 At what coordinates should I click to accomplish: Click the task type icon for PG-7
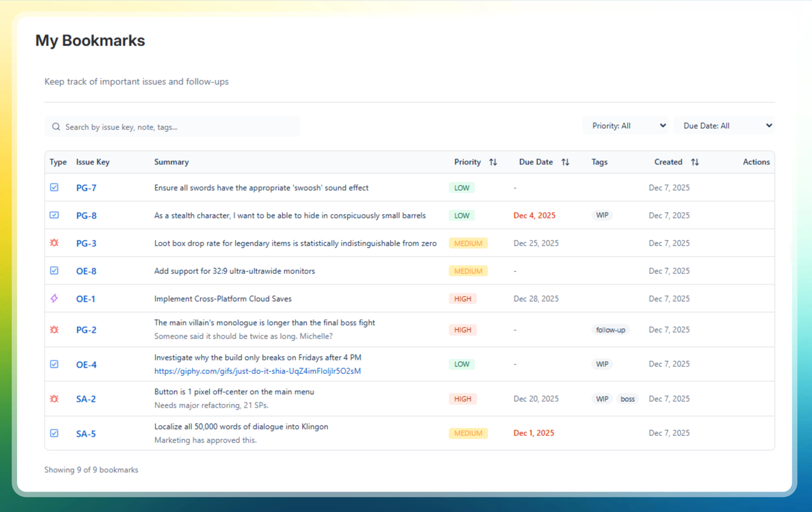point(54,187)
